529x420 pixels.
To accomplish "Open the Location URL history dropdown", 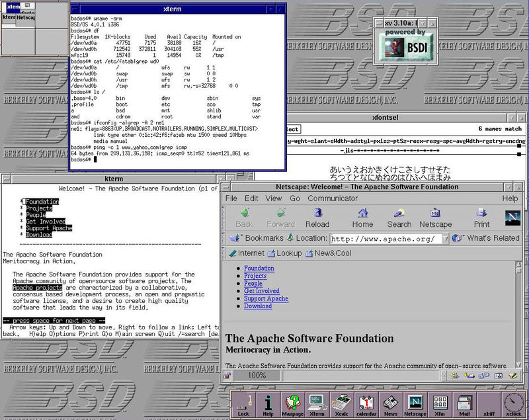I will tap(445, 239).
